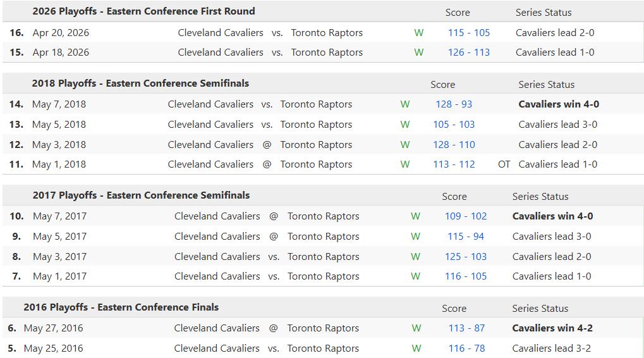Open the 125 - 103 box score
644x358 pixels.
(466, 257)
